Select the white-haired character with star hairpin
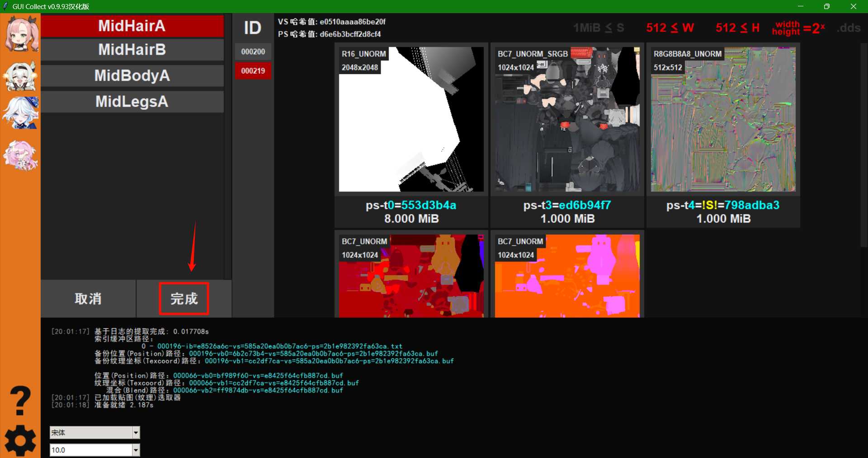 [x=21, y=76]
